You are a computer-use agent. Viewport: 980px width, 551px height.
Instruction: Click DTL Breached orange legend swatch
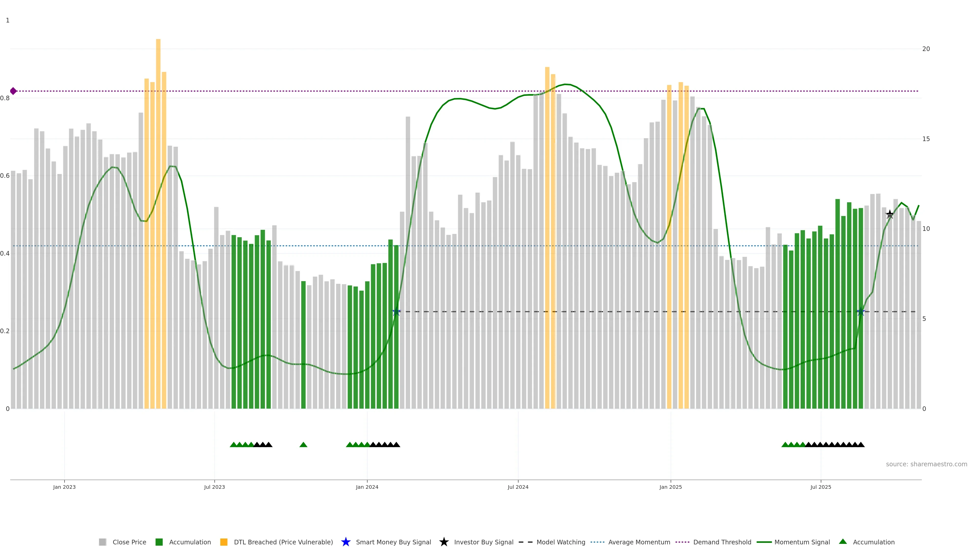[x=224, y=542]
